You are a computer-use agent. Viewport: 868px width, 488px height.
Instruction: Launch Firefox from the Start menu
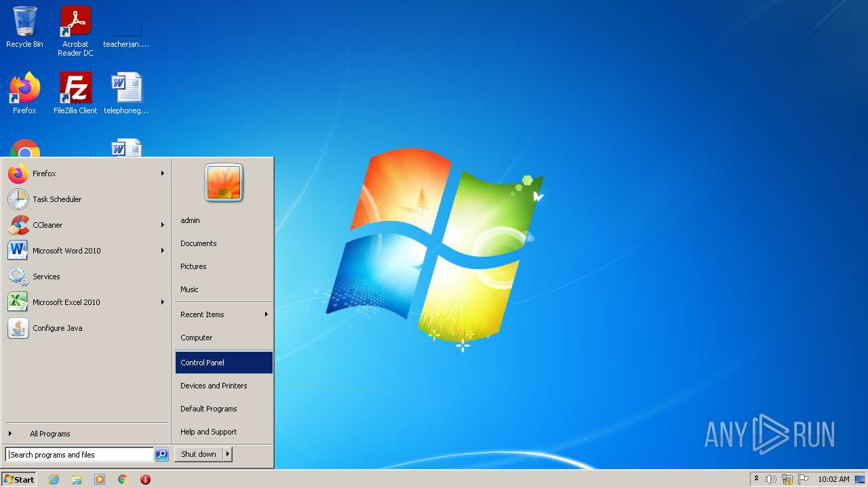[x=86, y=174]
